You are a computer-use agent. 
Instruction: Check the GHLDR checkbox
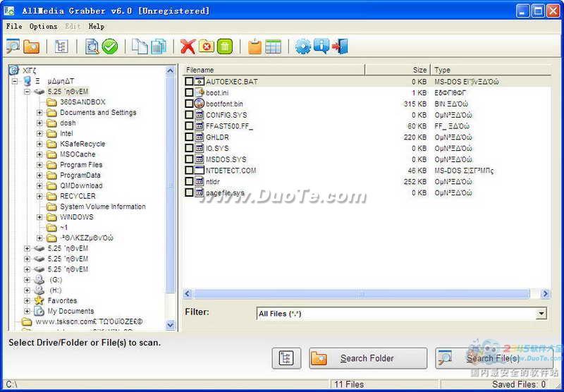(x=189, y=137)
